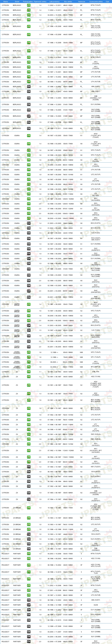Click the '82kW / 111KM' ZX power cell

pos(68,429)
